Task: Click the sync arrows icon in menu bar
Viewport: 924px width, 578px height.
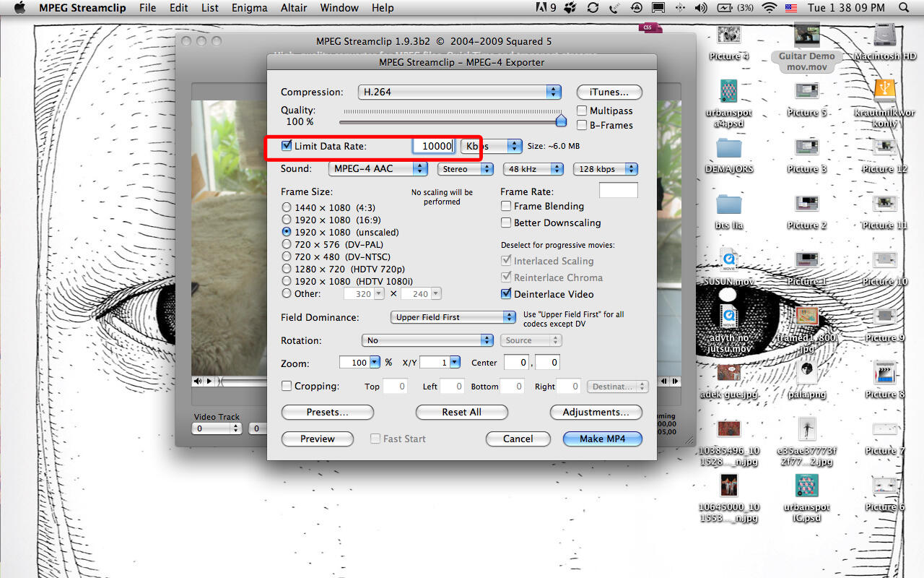Action: click(593, 8)
